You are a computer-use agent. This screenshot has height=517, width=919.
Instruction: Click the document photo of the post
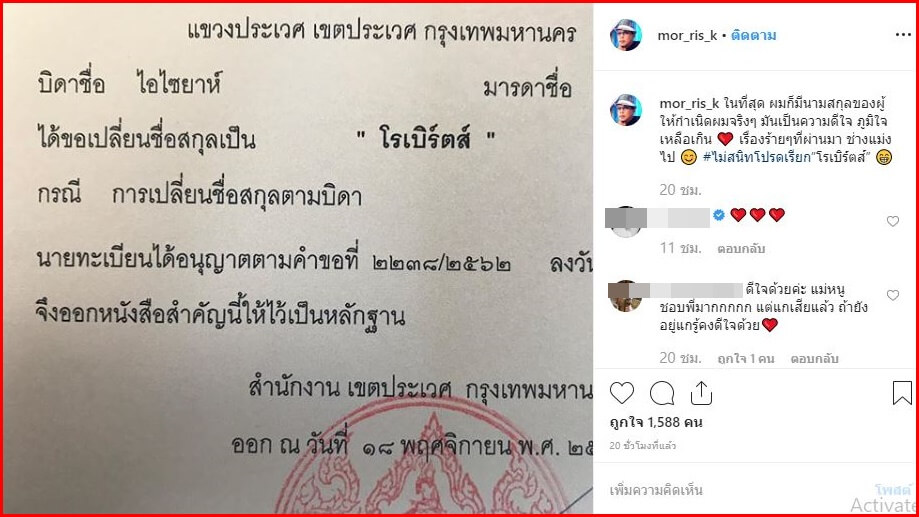tap(298, 258)
